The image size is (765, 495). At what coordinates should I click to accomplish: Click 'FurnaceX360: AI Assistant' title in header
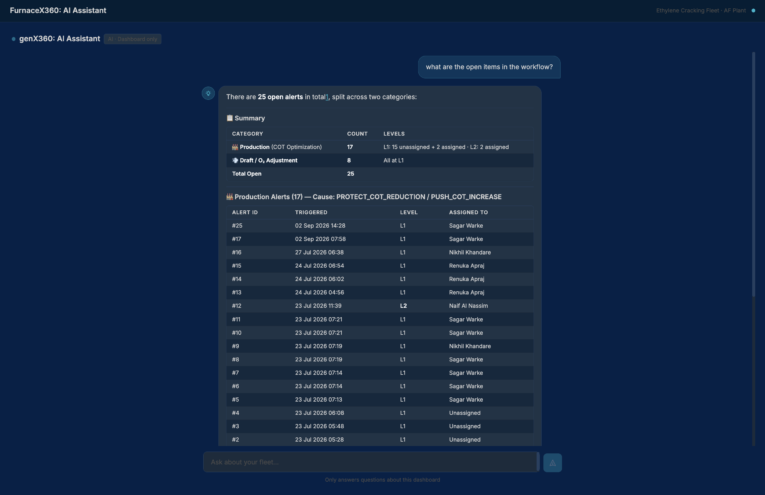[58, 10]
